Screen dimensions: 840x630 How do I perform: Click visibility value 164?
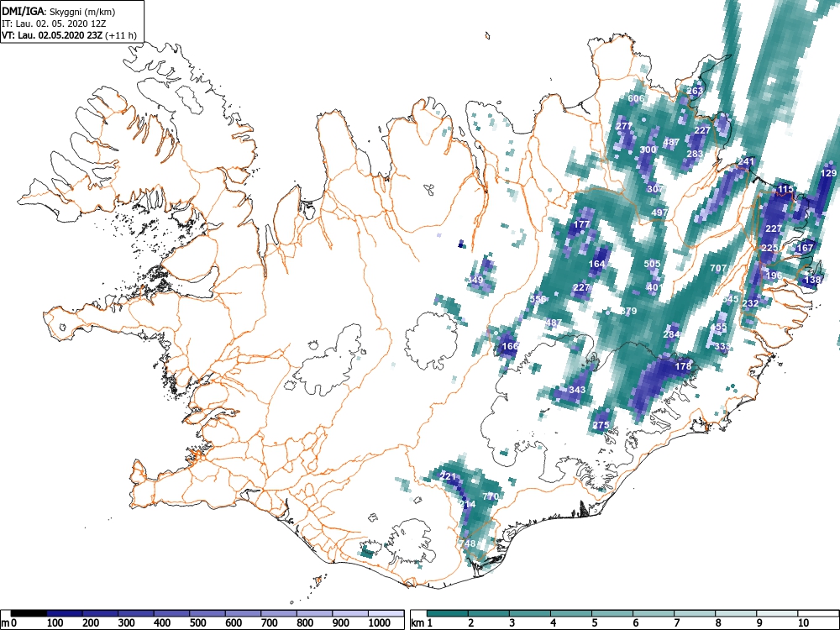pos(596,264)
